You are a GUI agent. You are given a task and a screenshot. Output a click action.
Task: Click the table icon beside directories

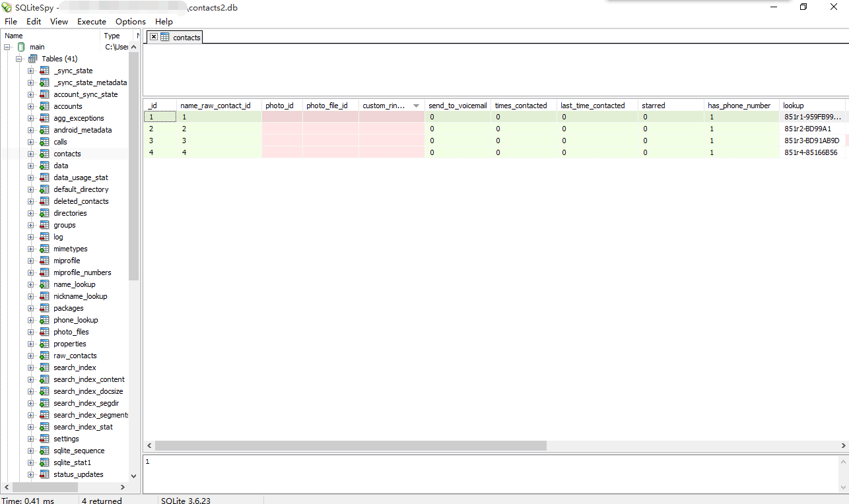pyautogui.click(x=44, y=213)
